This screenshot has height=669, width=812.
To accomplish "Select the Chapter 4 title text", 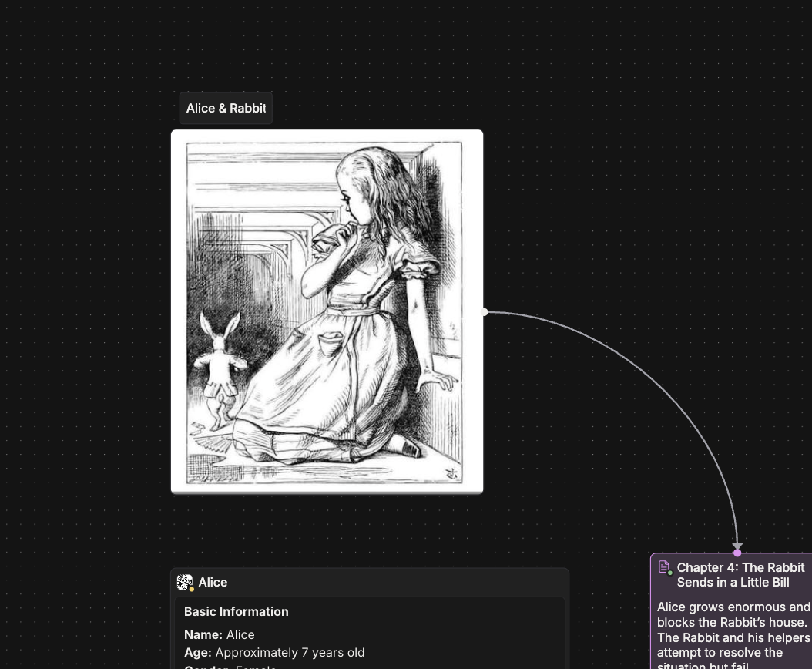I will pos(740,575).
